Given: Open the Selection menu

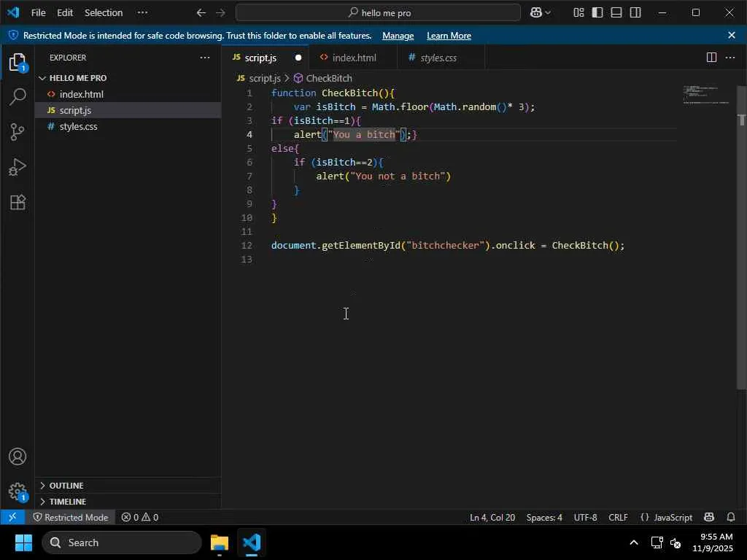Looking at the screenshot, I should (x=104, y=12).
